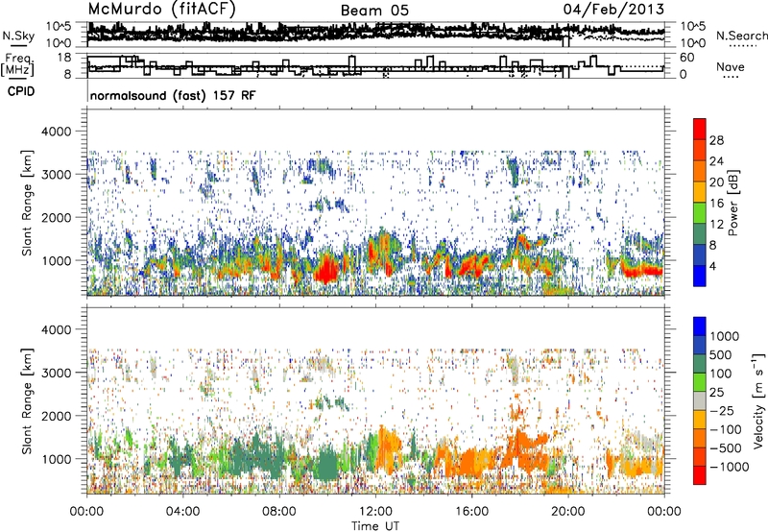Click the "CPID" row label
Viewport: 768px width, 532px height.
click(x=21, y=91)
